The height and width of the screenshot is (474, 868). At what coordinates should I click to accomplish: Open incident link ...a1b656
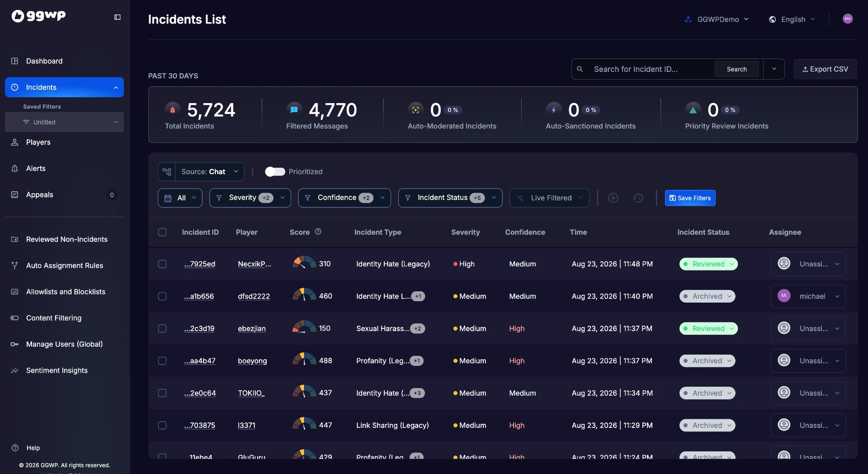click(x=199, y=296)
